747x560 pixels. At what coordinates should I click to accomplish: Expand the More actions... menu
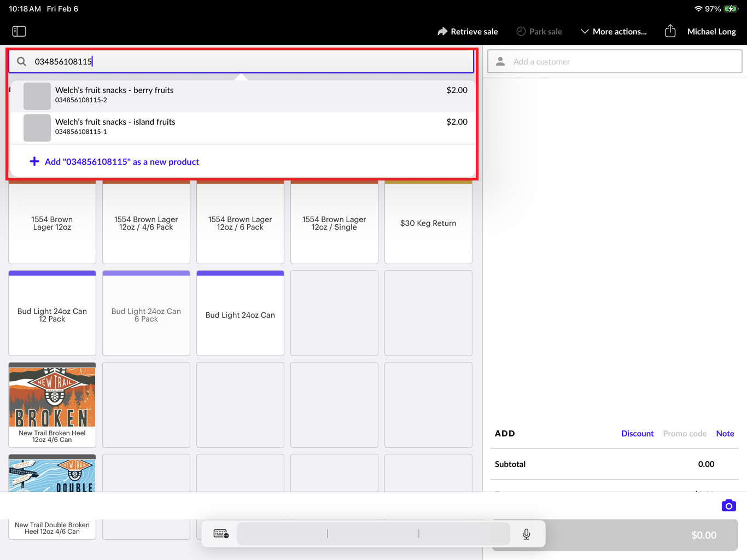(x=614, y=31)
